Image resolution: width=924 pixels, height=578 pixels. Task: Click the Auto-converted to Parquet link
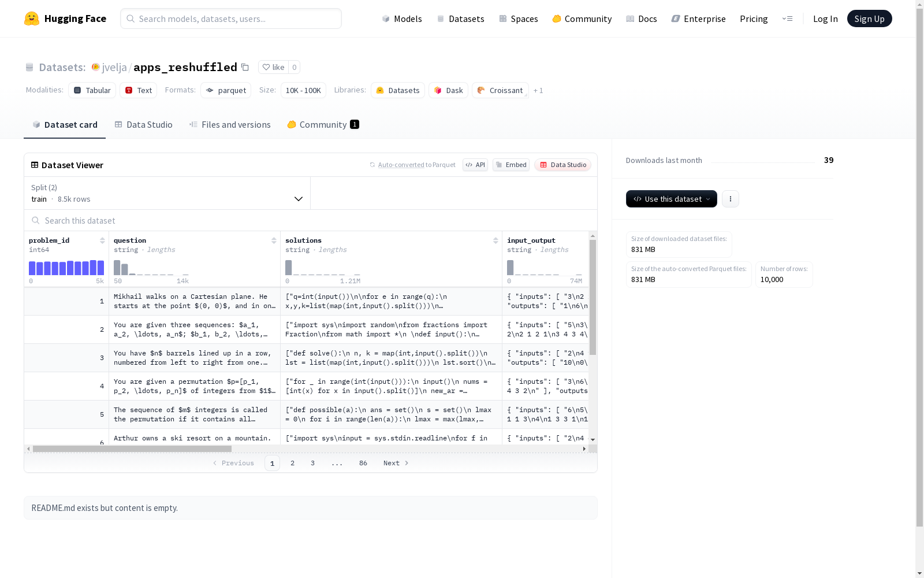(416, 165)
